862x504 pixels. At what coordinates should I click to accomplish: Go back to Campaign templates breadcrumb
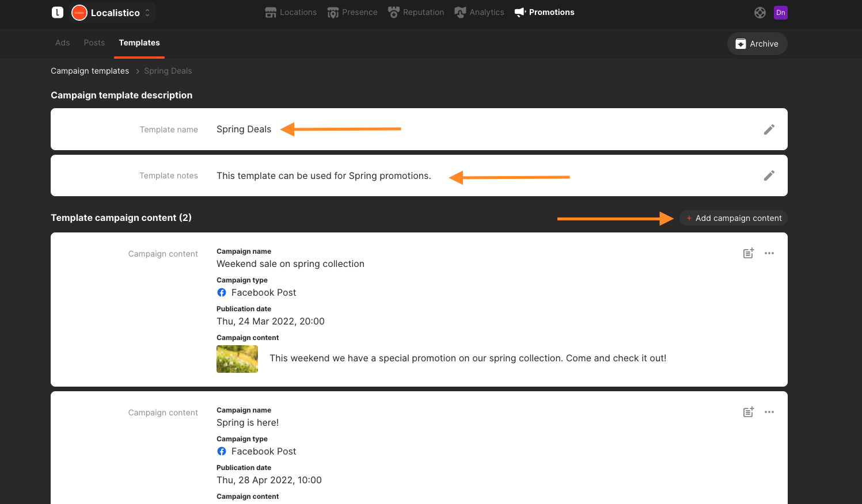(90, 71)
